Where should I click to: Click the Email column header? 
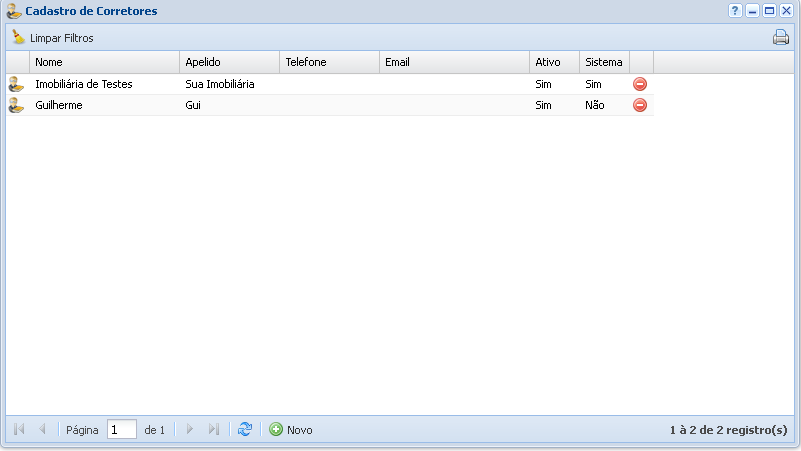pyautogui.click(x=454, y=62)
